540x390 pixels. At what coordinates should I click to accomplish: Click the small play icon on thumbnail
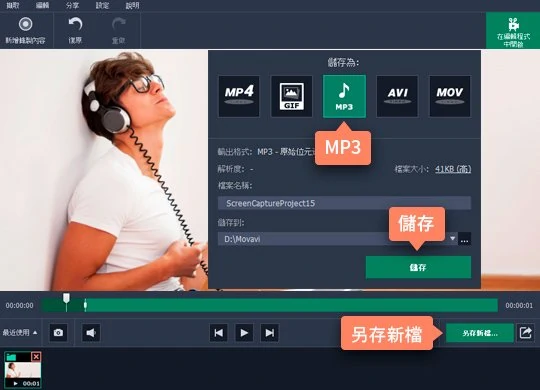click(15, 383)
